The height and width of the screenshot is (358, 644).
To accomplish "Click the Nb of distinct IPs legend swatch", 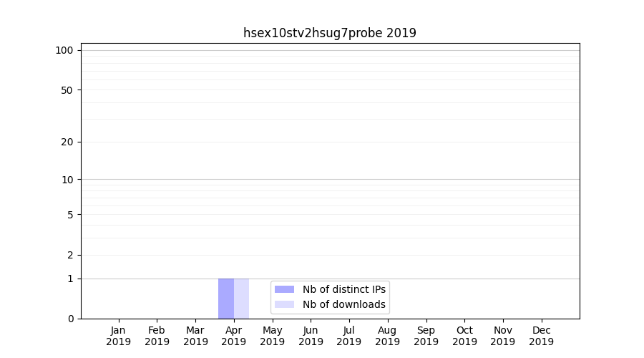I will 284,289.
